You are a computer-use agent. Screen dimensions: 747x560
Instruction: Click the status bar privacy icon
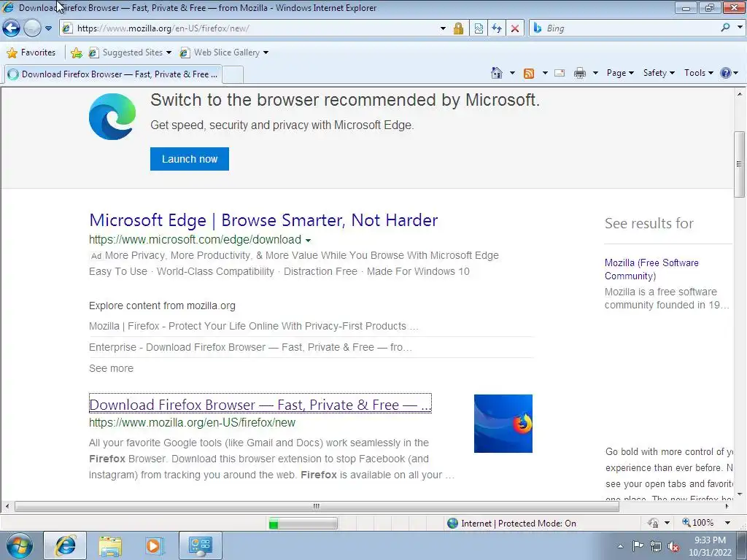coord(653,523)
